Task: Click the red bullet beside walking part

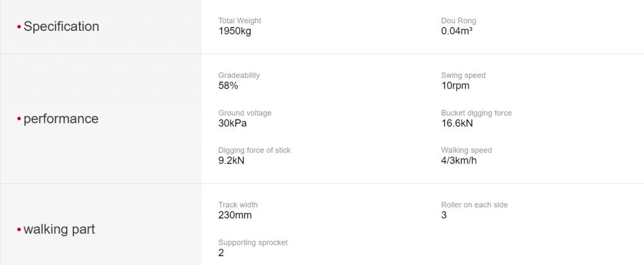Action: (x=19, y=230)
